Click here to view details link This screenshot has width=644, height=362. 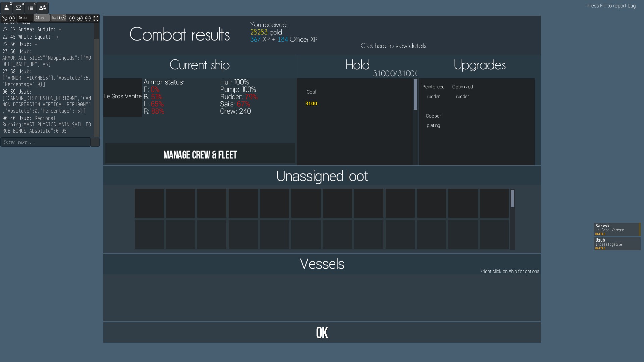393,46
